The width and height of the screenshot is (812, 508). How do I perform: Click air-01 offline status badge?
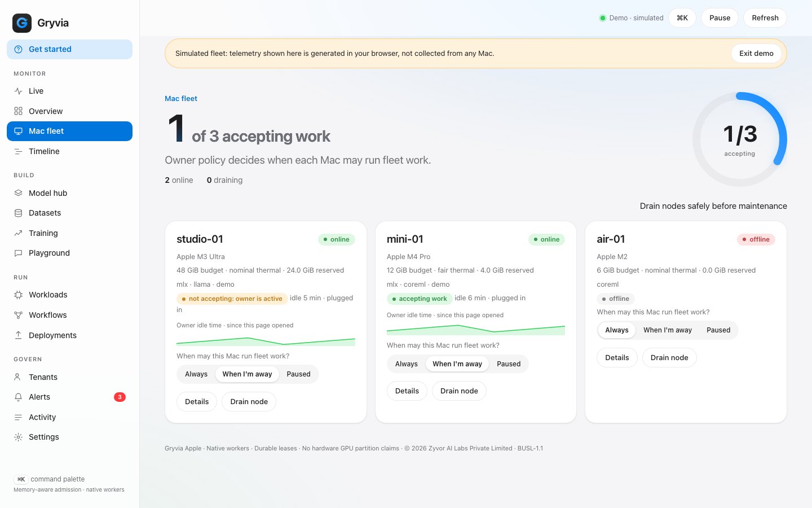pyautogui.click(x=756, y=239)
